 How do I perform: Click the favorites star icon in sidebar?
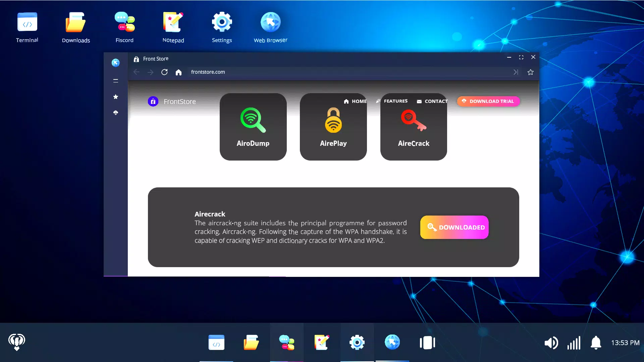[x=115, y=97]
